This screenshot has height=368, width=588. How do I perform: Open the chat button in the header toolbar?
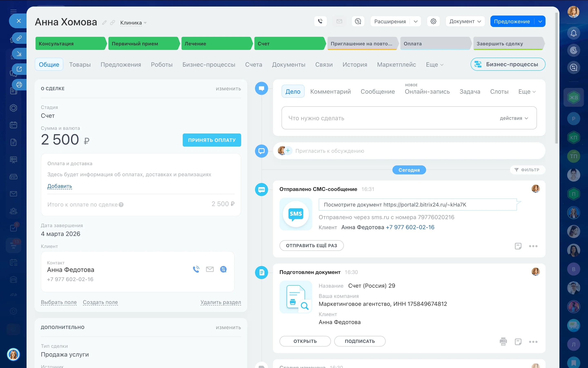(x=358, y=21)
